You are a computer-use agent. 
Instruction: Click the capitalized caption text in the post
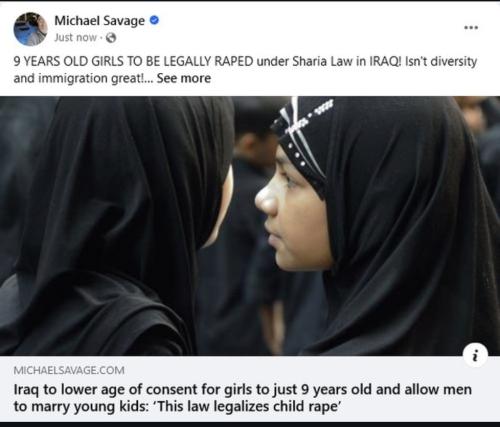[133, 62]
